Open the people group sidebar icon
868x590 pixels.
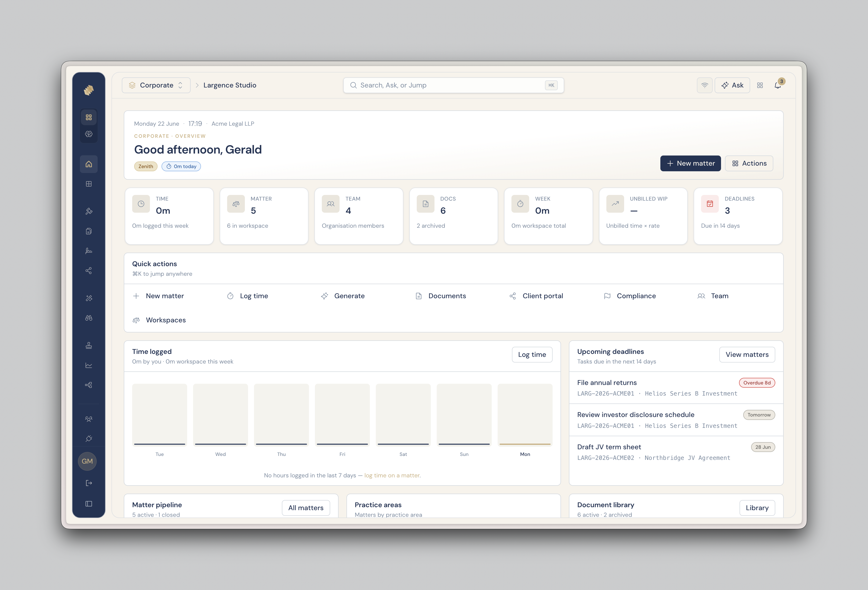tap(89, 419)
